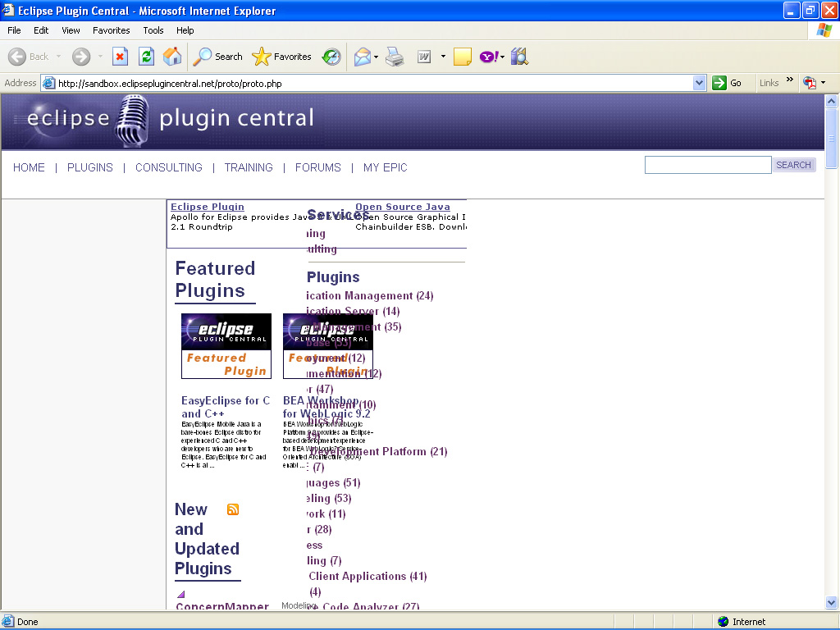Image resolution: width=840 pixels, height=630 pixels.
Task: Refresh the page with the green arrows icon
Action: click(x=146, y=57)
